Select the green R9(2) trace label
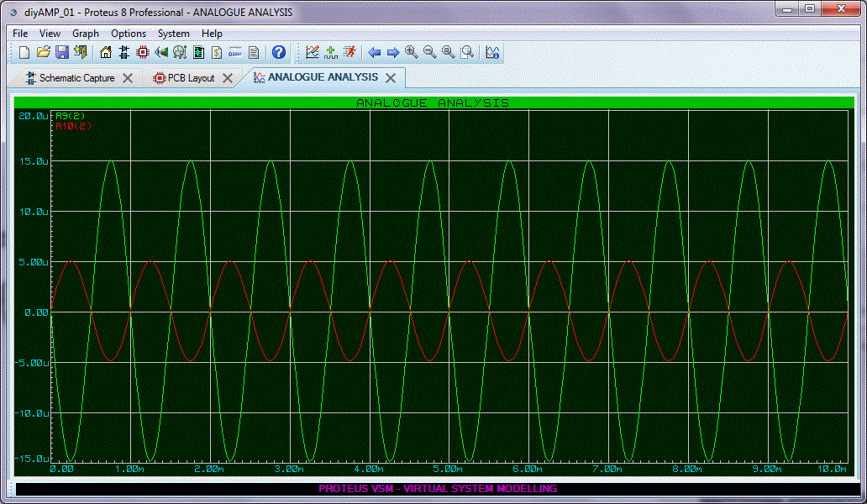 tap(70, 115)
